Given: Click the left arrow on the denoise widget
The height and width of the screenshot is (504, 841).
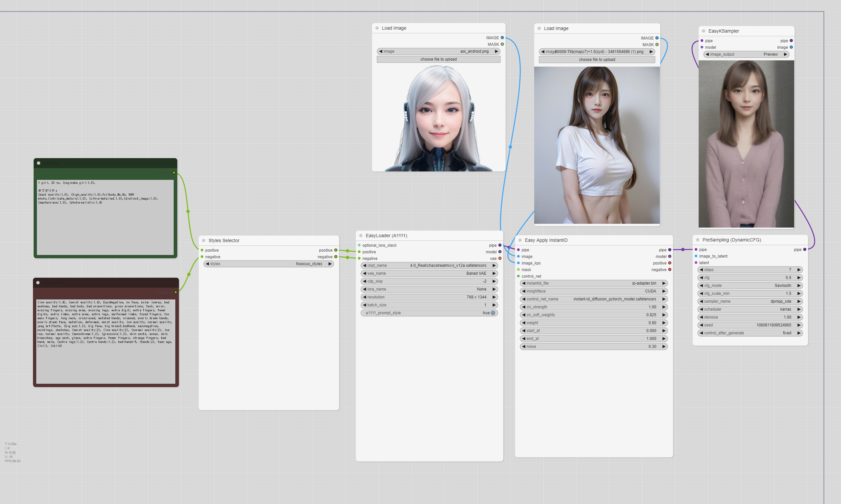Looking at the screenshot, I should pyautogui.click(x=701, y=317).
